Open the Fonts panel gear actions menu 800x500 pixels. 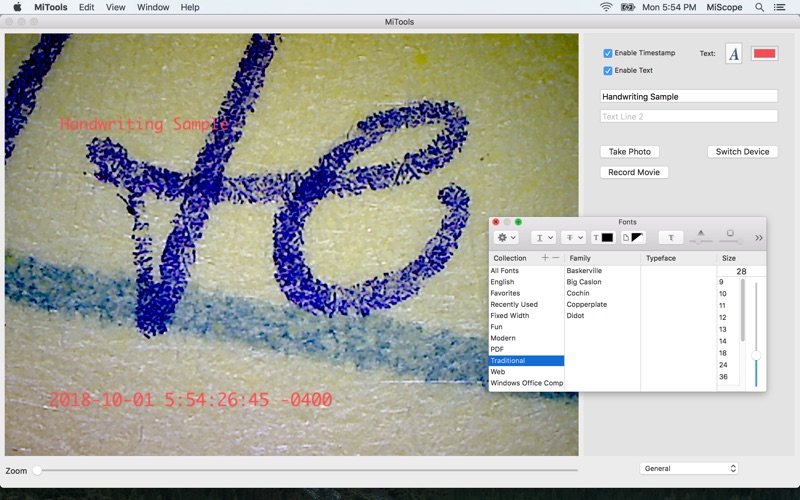pos(507,238)
